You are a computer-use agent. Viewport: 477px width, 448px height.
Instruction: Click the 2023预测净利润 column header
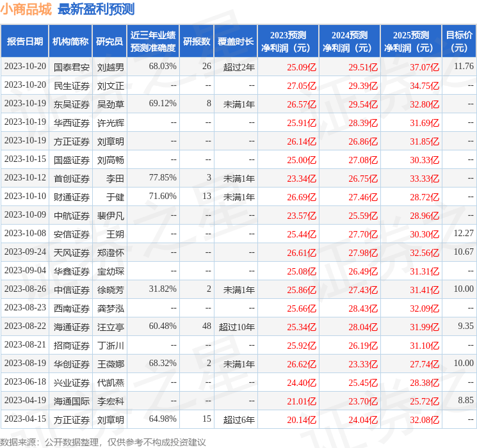(287, 42)
